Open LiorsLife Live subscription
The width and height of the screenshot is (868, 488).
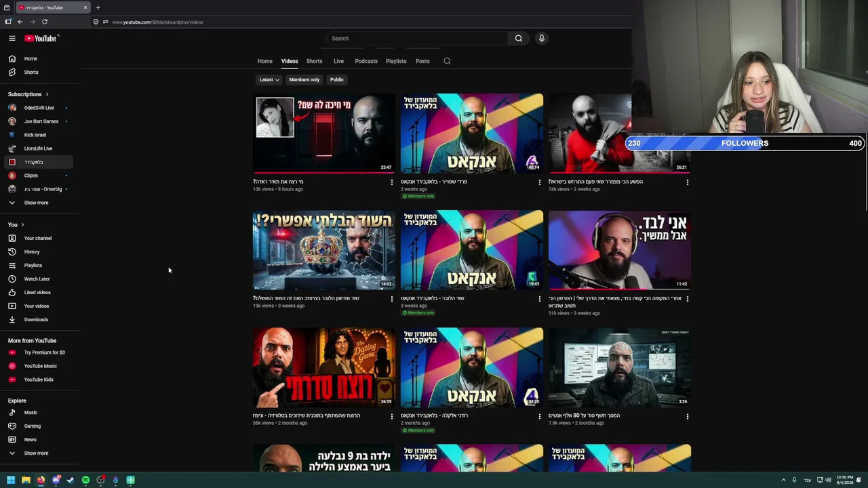coord(39,148)
